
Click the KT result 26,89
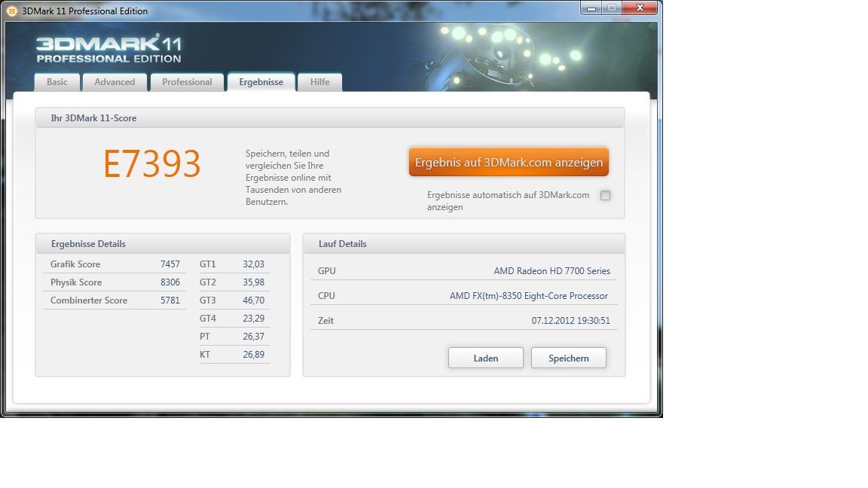pyautogui.click(x=253, y=355)
